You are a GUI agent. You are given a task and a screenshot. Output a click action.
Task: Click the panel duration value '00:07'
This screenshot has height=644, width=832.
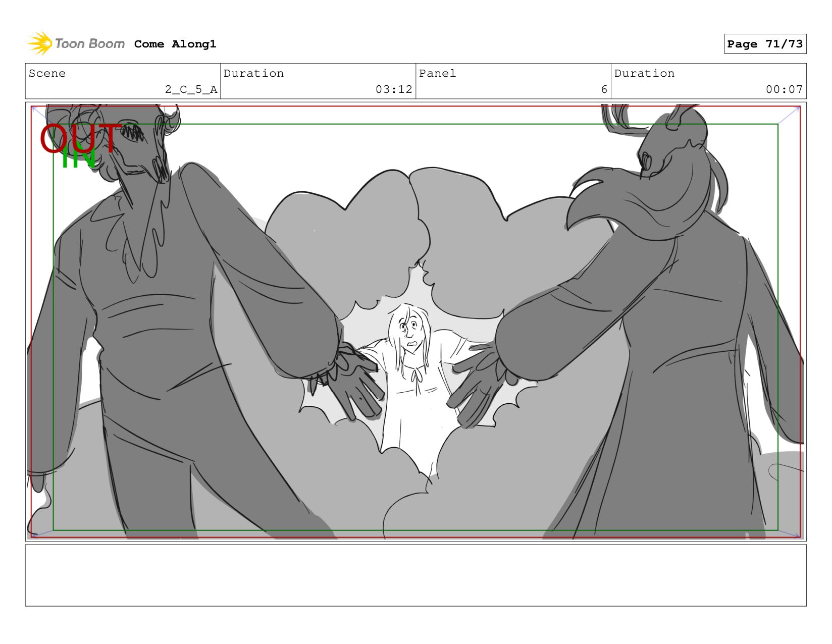pyautogui.click(x=784, y=89)
